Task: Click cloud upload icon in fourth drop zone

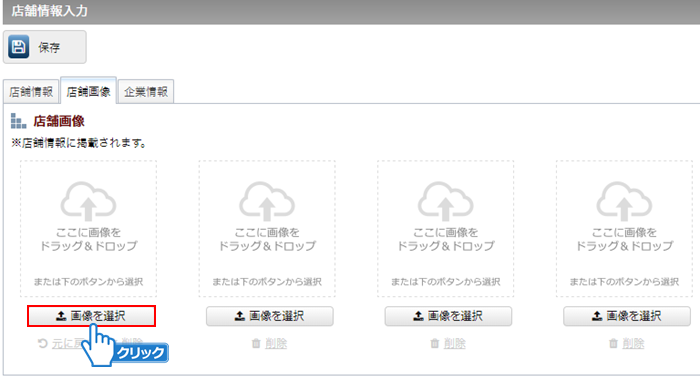Action: click(x=624, y=201)
